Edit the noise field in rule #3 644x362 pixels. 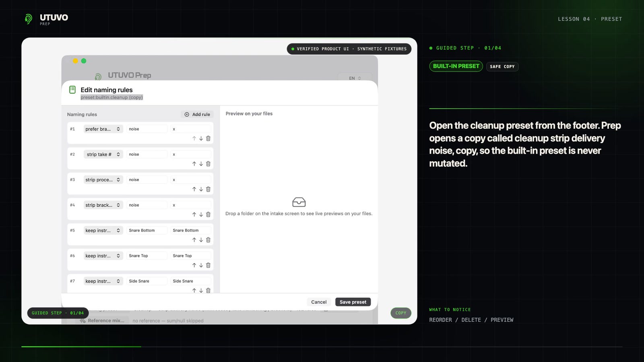147,180
